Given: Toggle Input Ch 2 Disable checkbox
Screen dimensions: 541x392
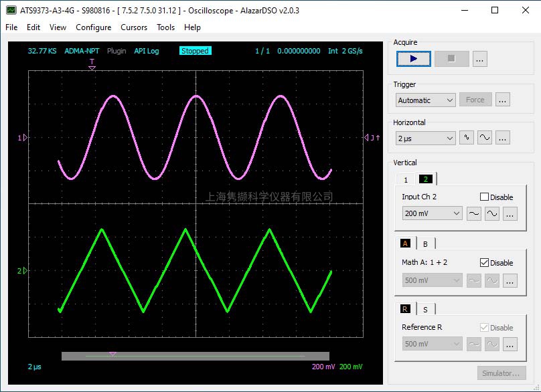Looking at the screenshot, I should click(484, 197).
